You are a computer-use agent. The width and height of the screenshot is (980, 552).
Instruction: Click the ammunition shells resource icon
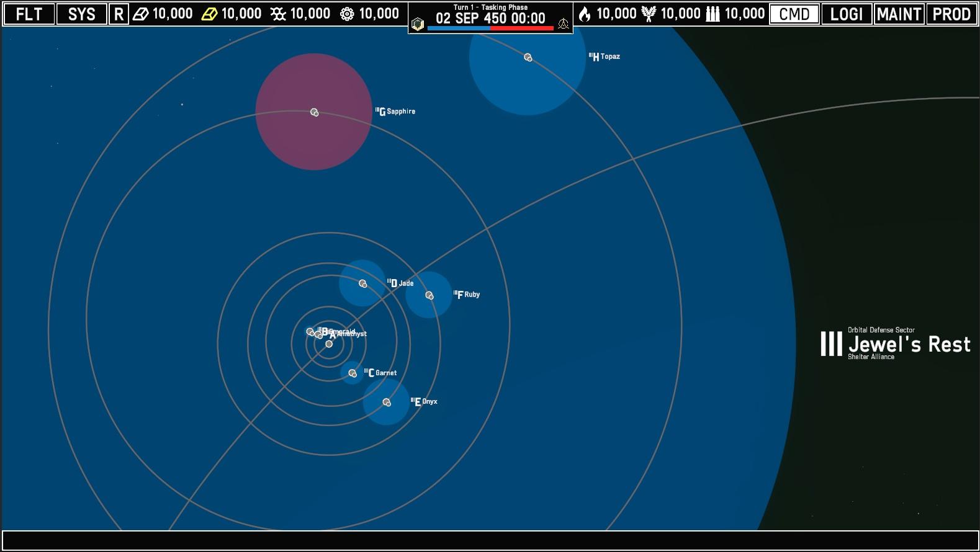[x=713, y=14]
